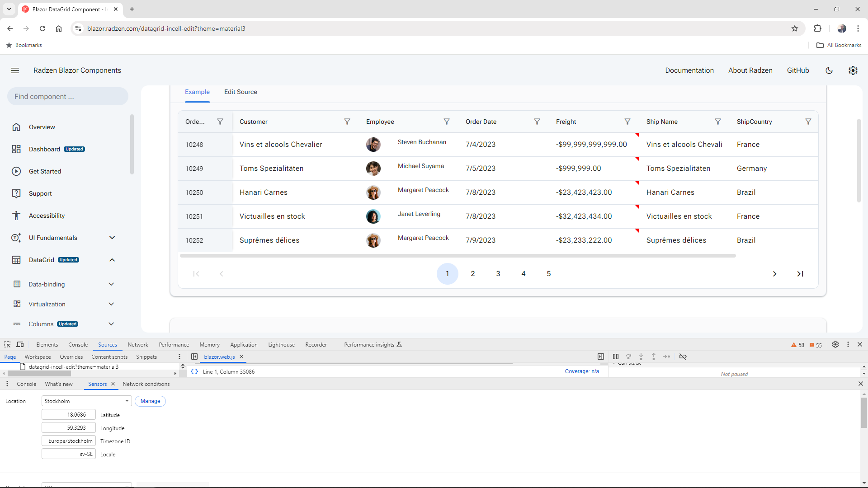This screenshot has width=868, height=488.
Task: Filter the Ship Name column
Action: click(x=718, y=122)
